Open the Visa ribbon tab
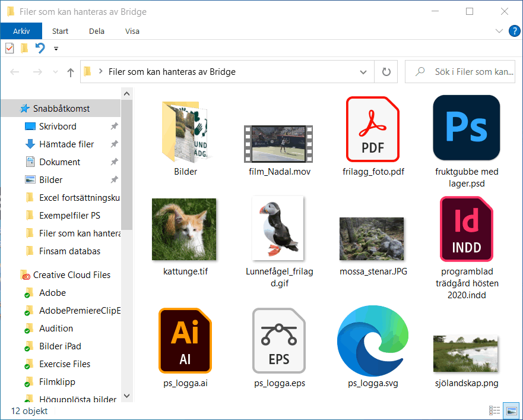The image size is (523, 420). [132, 31]
